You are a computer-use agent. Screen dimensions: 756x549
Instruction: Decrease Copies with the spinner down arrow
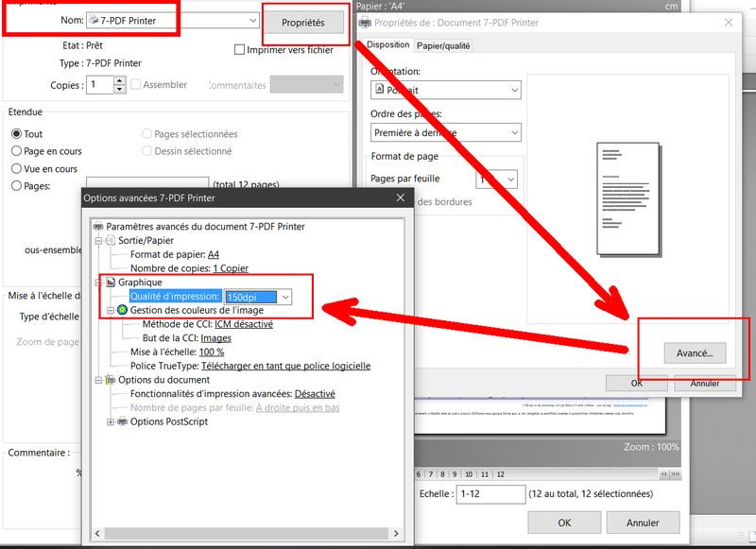120,89
